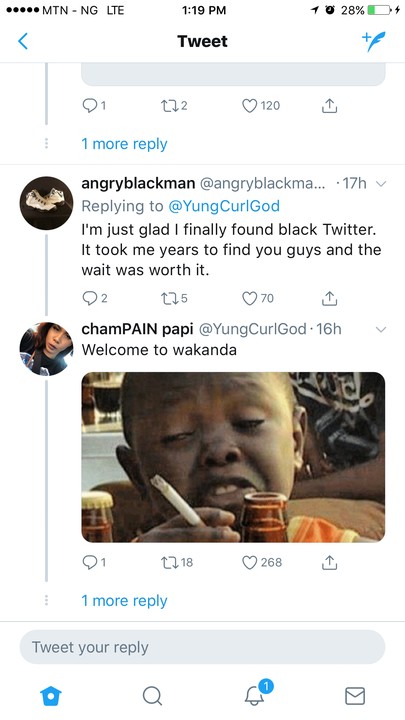This screenshot has width=405, height=720.
Task: Open the Search tab
Action: click(152, 696)
